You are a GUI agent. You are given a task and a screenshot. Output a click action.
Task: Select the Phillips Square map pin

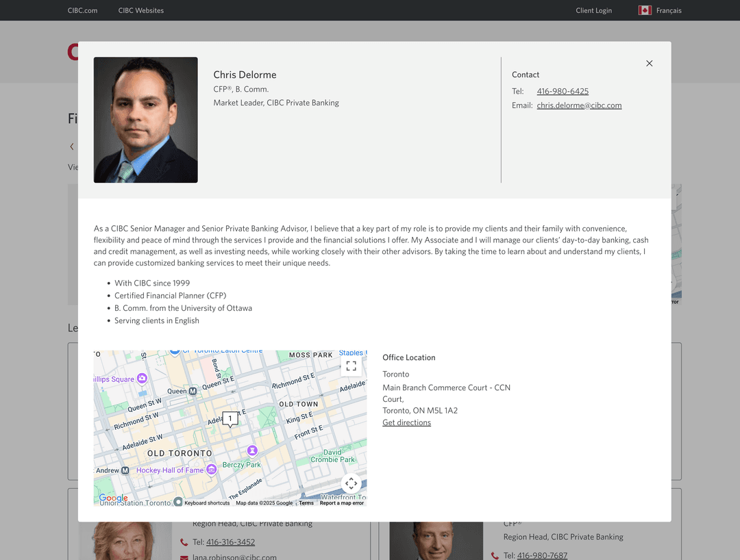coord(142,379)
